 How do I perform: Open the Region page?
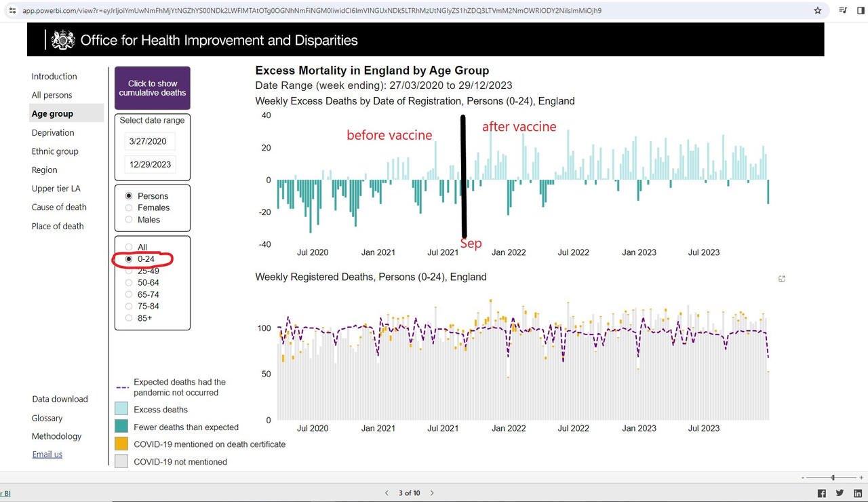pos(44,170)
